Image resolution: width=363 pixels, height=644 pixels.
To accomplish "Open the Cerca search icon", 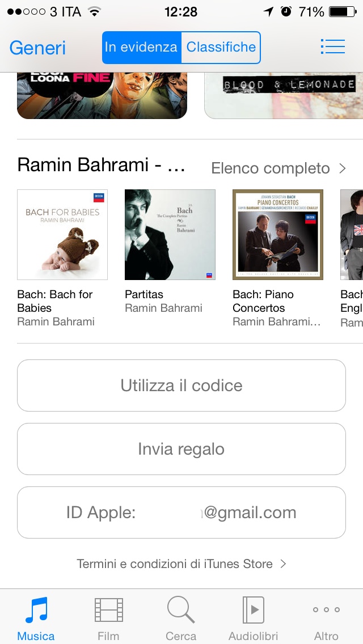I will (x=181, y=611).
